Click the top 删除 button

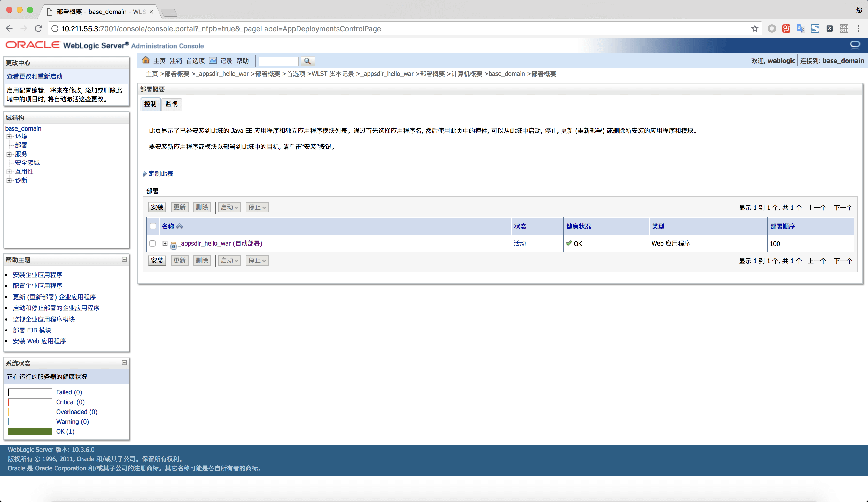click(202, 207)
